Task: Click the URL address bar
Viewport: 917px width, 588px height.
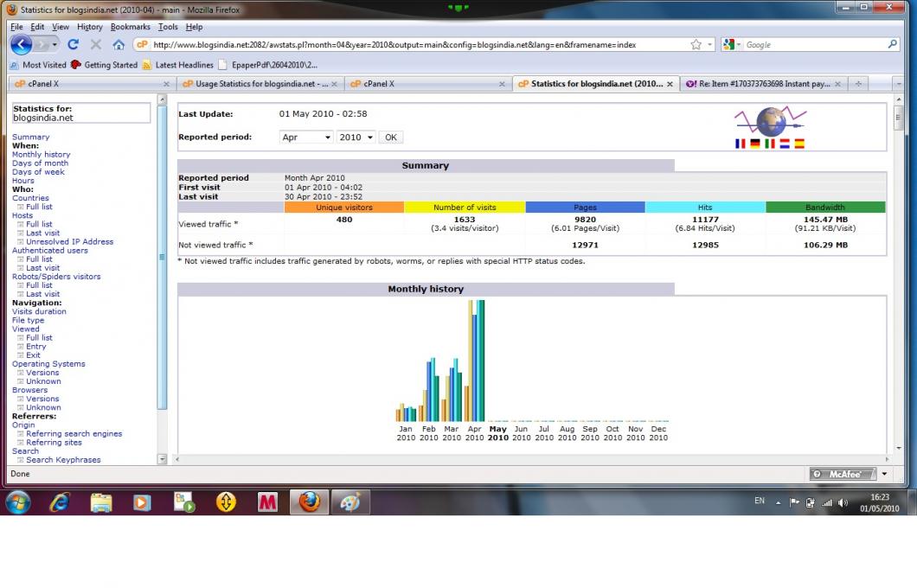Action: coord(415,45)
